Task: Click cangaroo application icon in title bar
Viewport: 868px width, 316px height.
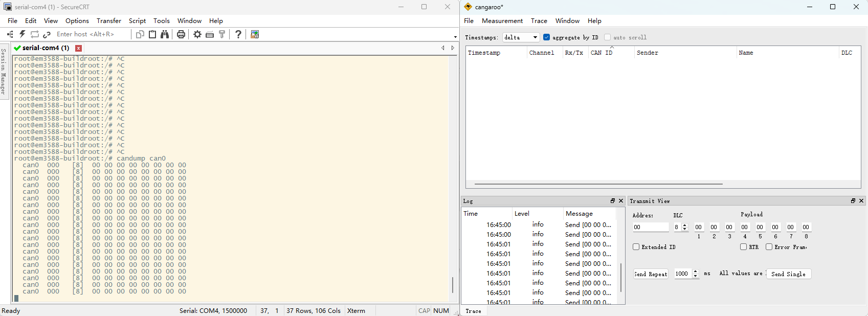Action: point(468,7)
